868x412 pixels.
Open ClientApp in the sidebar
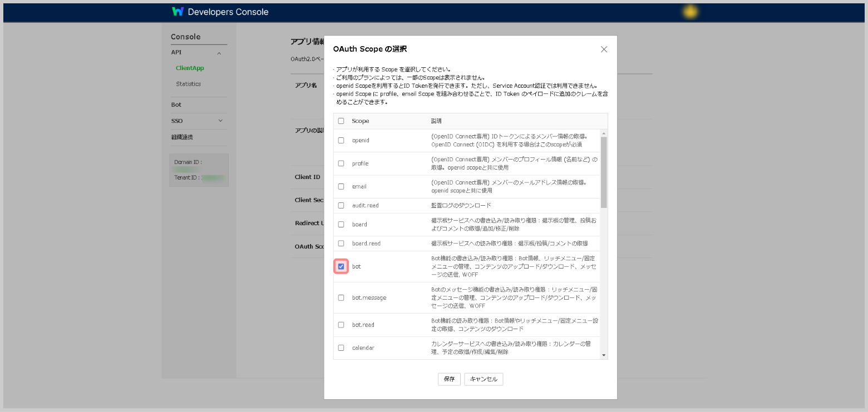(x=190, y=68)
